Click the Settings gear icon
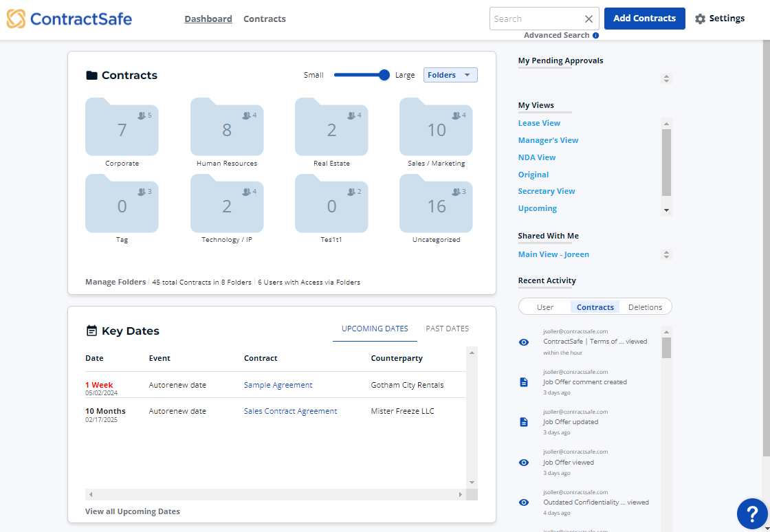 point(701,19)
